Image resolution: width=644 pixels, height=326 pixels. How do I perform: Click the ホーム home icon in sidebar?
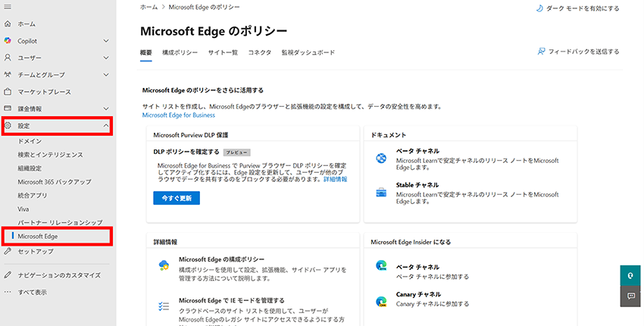point(8,24)
